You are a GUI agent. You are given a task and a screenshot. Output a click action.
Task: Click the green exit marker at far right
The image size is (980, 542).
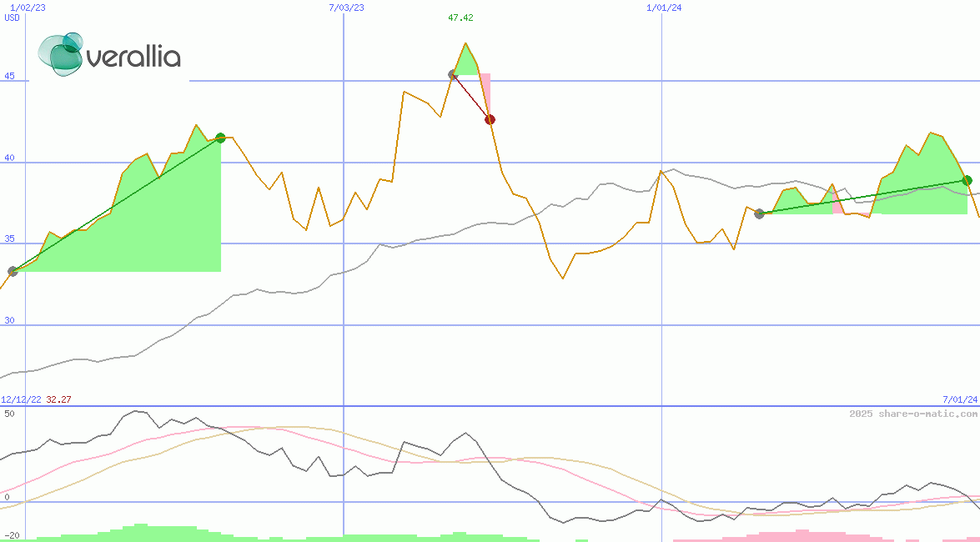[967, 180]
